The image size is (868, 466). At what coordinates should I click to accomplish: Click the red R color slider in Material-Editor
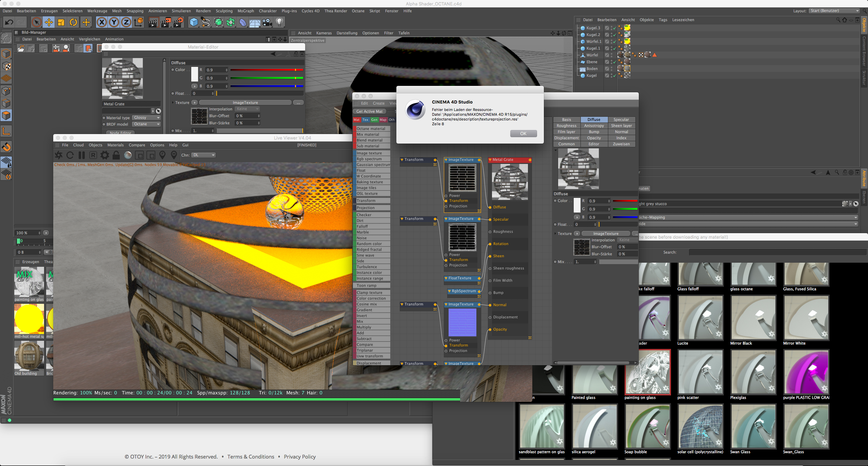coord(267,70)
